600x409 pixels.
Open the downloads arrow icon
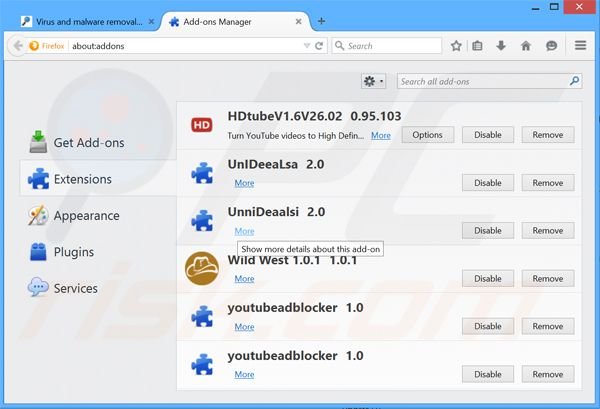[x=501, y=46]
